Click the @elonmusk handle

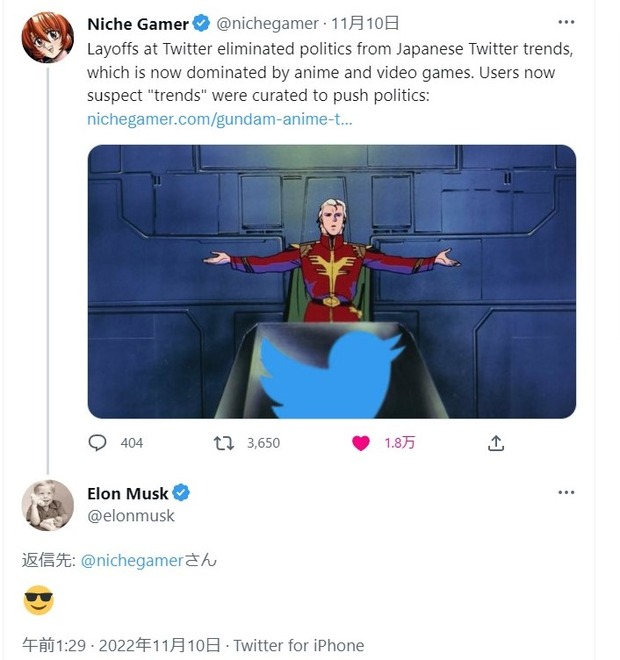[x=131, y=516]
